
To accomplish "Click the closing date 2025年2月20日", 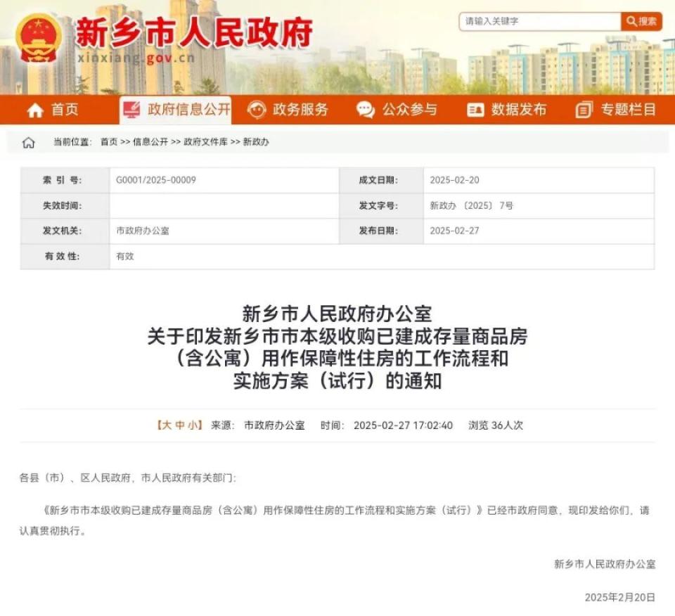I will point(620,597).
